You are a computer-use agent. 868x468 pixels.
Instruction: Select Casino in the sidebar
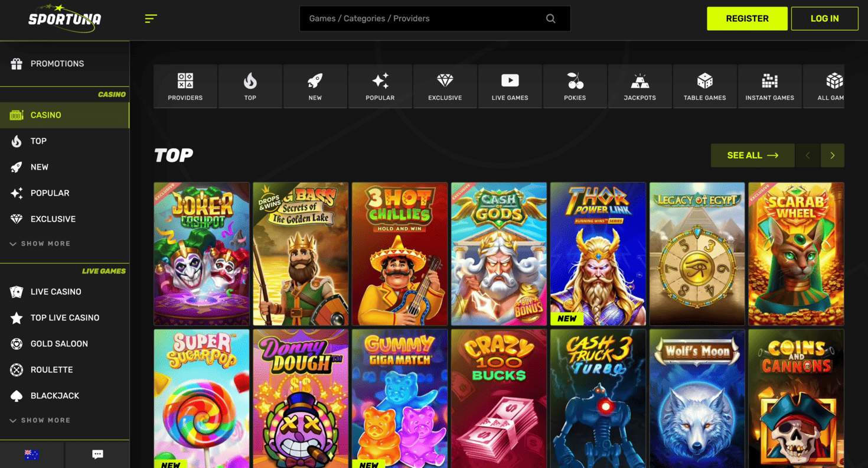[65, 115]
